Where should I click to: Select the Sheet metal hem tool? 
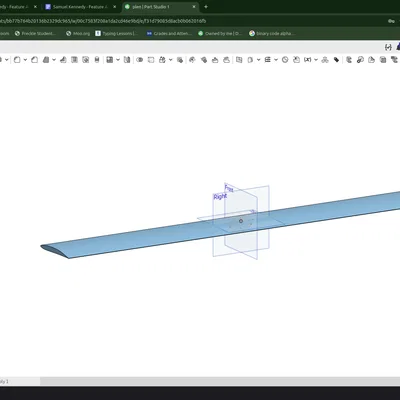[372, 60]
